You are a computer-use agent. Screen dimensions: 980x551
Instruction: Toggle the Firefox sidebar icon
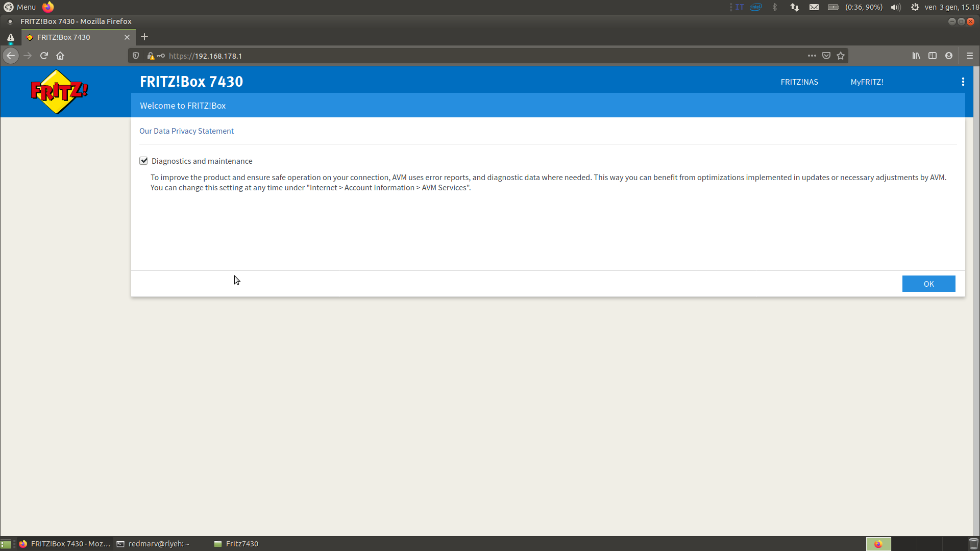point(933,56)
